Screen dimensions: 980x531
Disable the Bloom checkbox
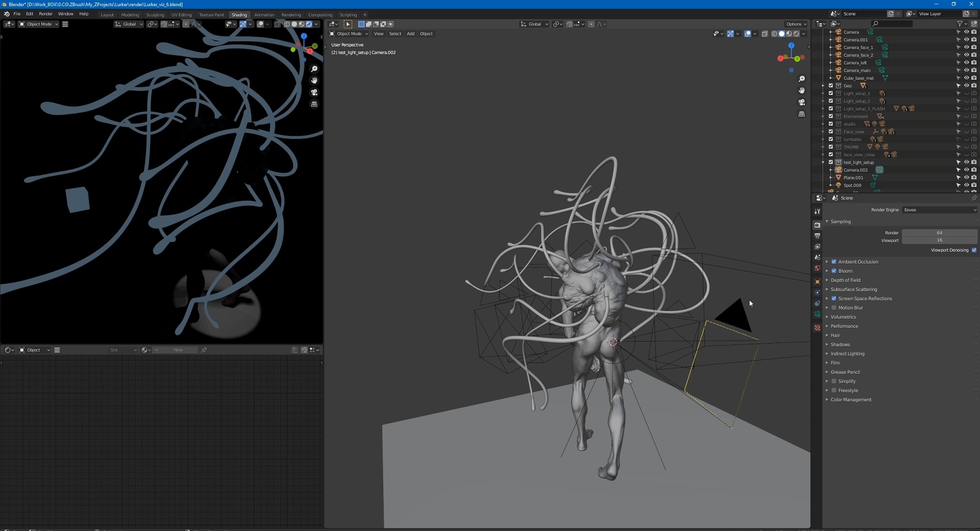coord(834,271)
